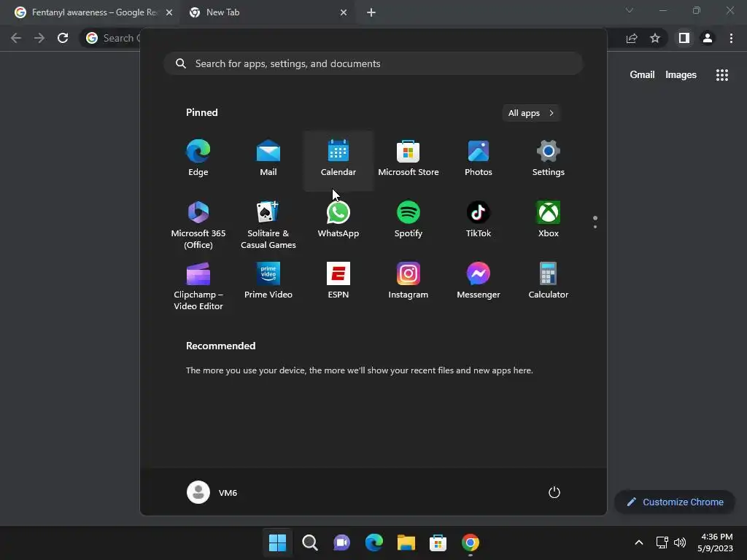This screenshot has height=560, width=747.
Task: Click Chrome's forward navigation arrow
Action: pos(39,38)
